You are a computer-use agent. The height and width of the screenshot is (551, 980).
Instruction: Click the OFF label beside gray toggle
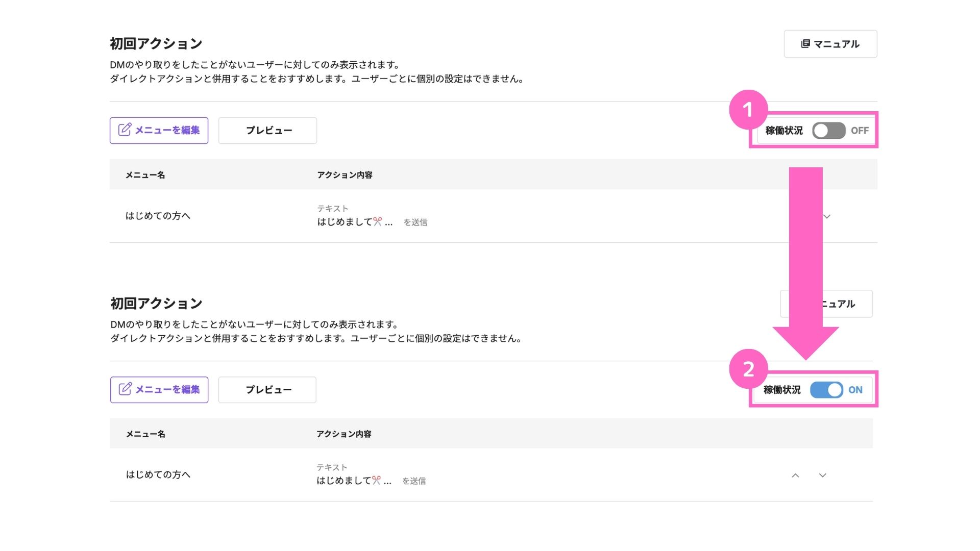[860, 131]
